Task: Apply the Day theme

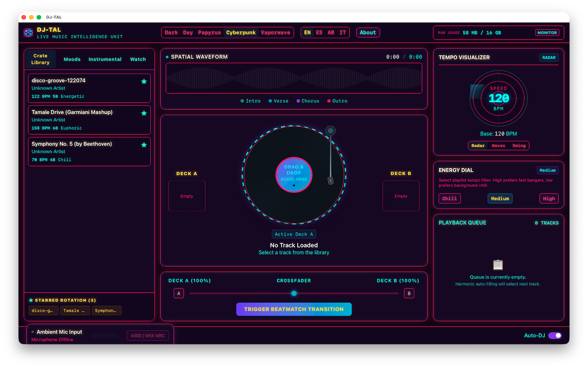Action: coord(188,33)
